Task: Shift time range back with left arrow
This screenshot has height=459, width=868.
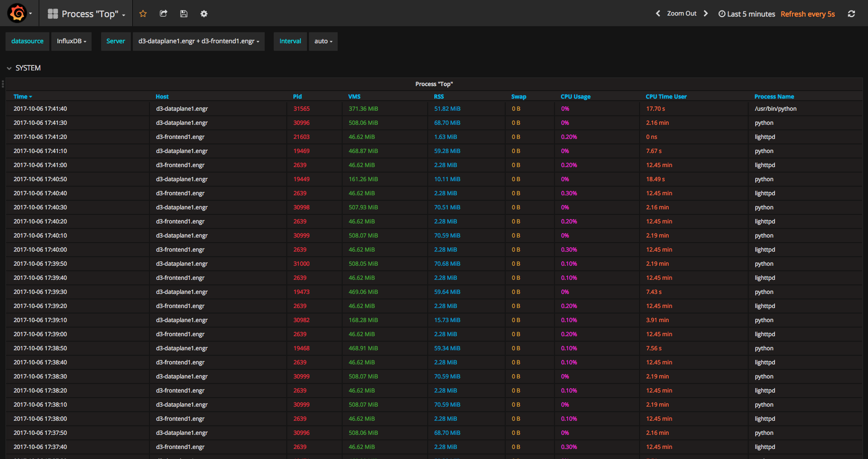Action: (658, 14)
